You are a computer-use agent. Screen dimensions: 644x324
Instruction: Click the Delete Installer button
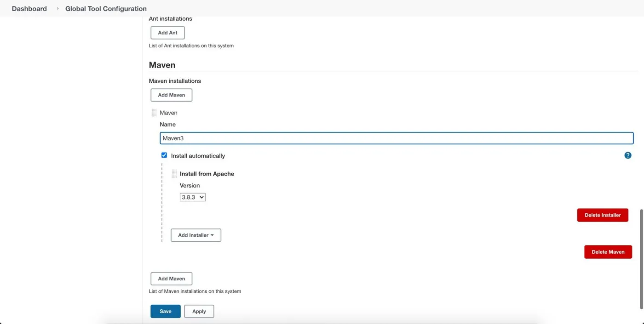click(603, 215)
